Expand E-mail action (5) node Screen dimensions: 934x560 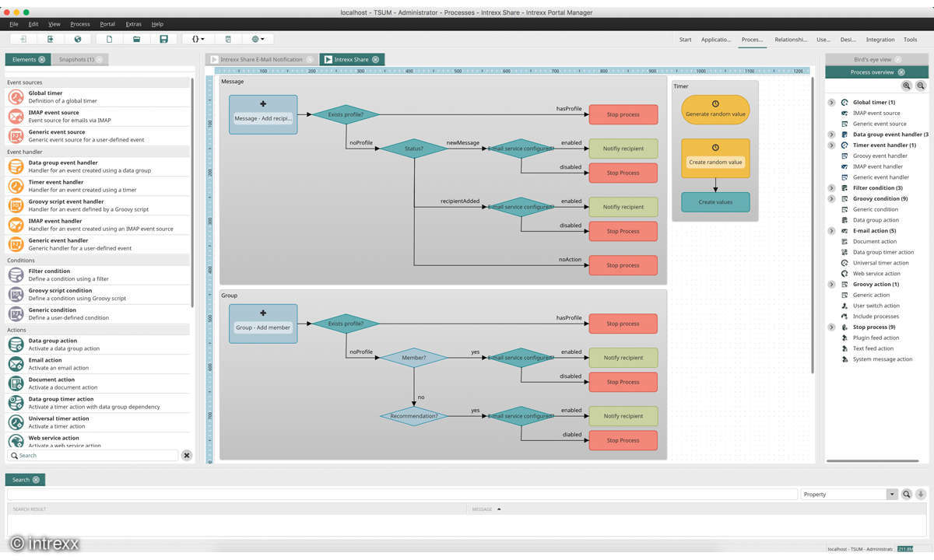pos(831,230)
